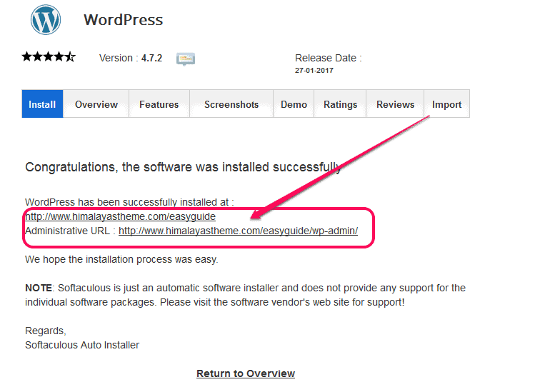The height and width of the screenshot is (392, 555).
Task: Click the release date 27-01-2017
Action: [x=314, y=71]
